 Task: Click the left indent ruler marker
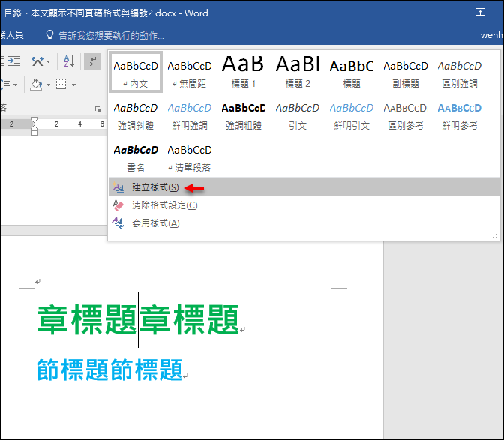point(34,132)
